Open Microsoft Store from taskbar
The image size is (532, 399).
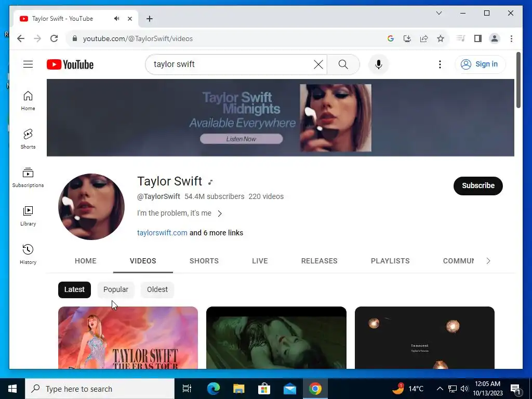point(264,389)
